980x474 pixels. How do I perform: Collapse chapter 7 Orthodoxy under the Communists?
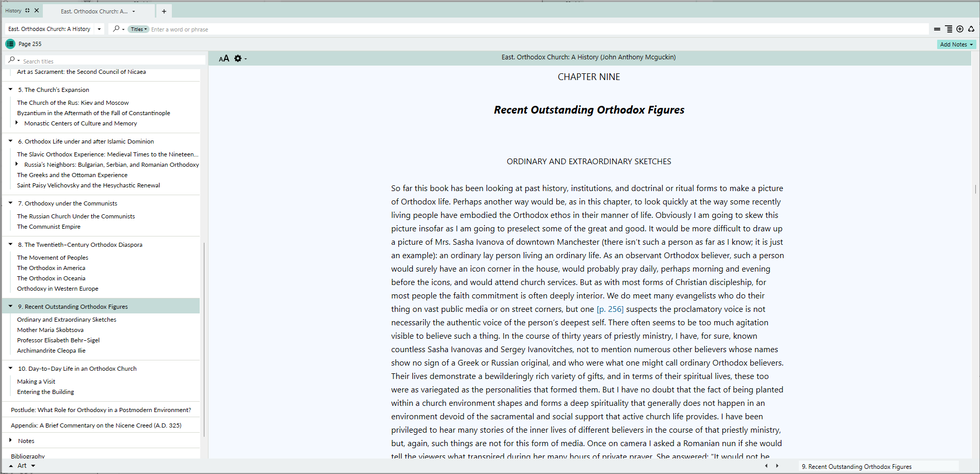10,203
